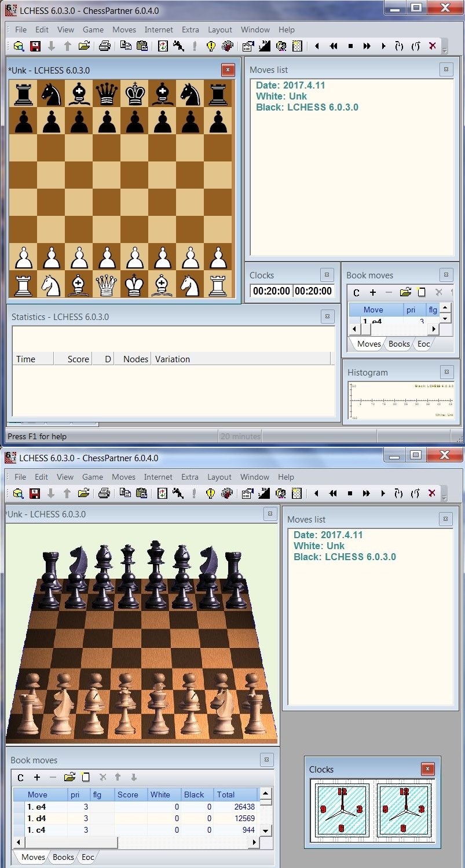Print using the printer icon in the 2D-board window
Viewport: 465px width, 868px height.
tap(104, 46)
